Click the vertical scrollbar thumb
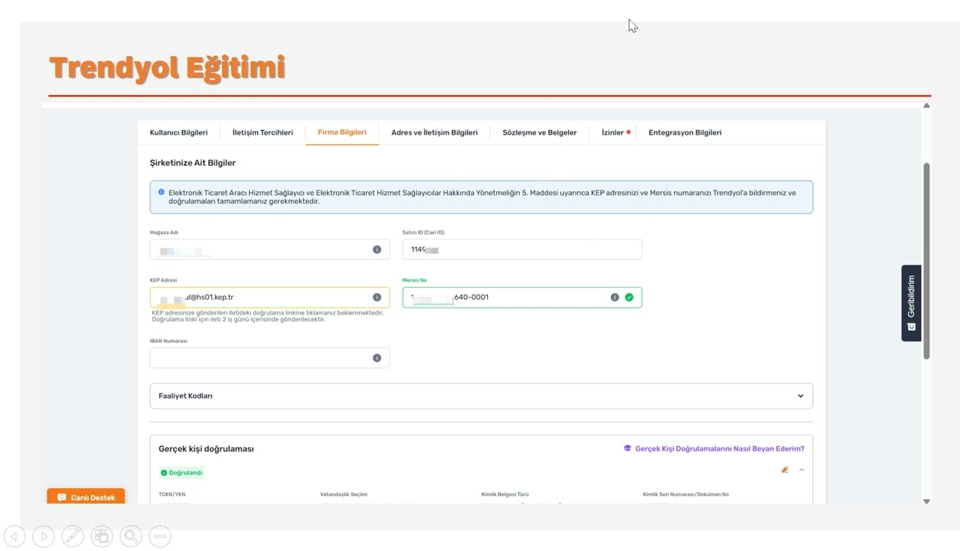 tap(926, 260)
